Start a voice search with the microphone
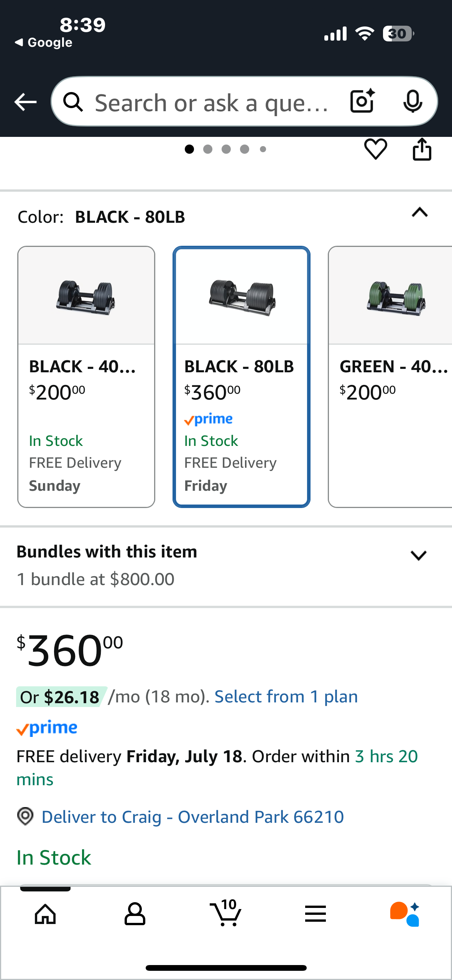The height and width of the screenshot is (980, 452). [413, 102]
